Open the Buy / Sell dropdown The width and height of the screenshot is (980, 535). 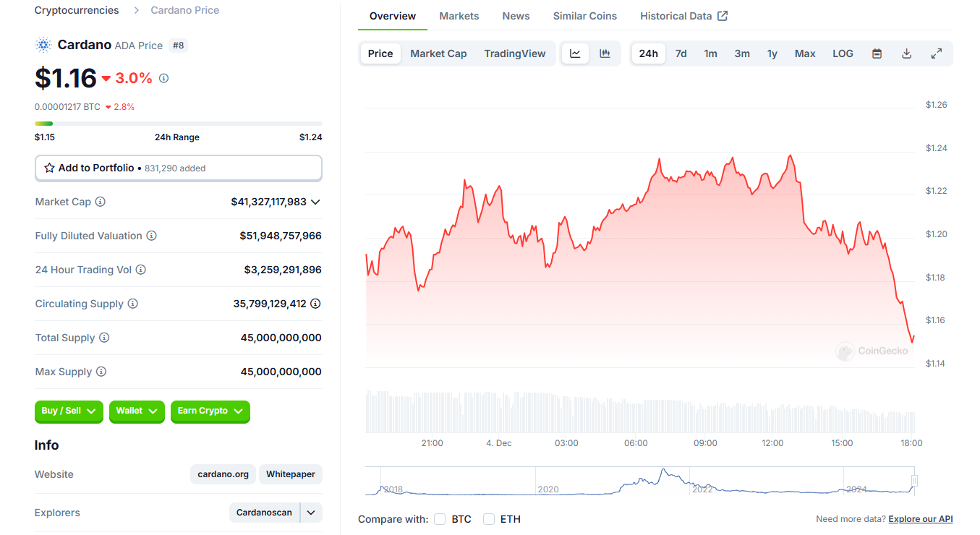69,411
